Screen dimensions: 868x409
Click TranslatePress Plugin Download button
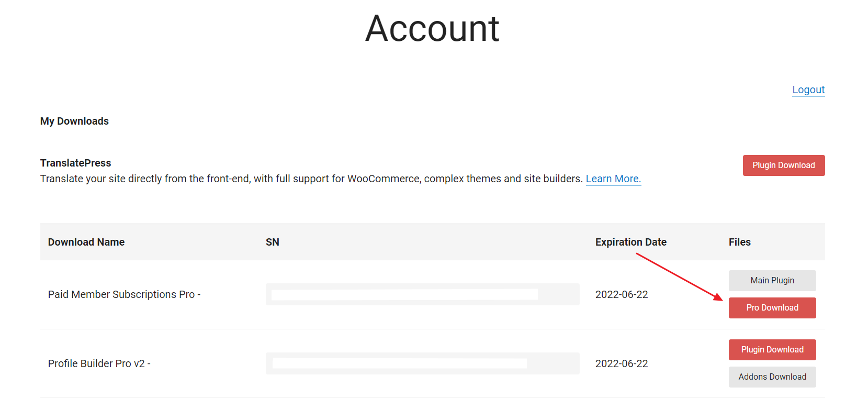[x=783, y=165]
